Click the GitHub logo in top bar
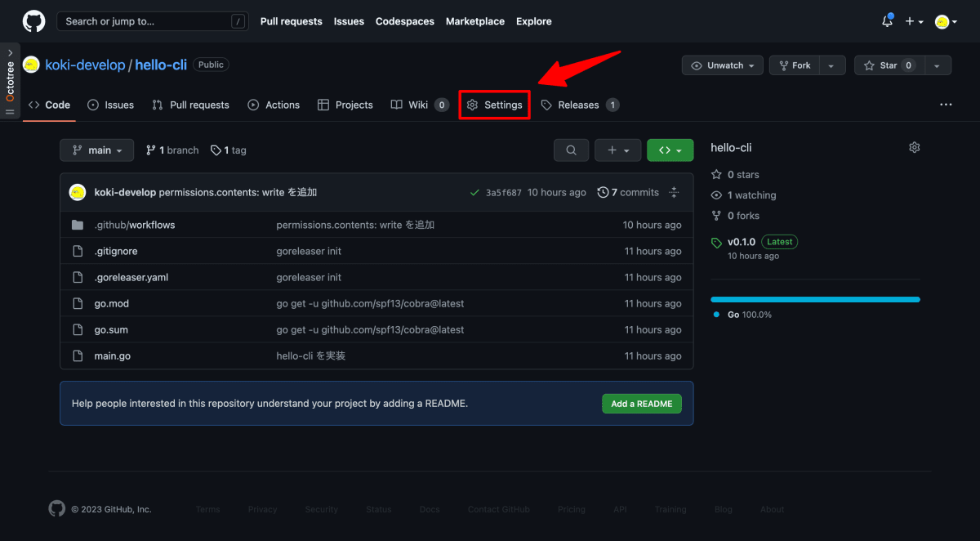980x541 pixels. [33, 20]
